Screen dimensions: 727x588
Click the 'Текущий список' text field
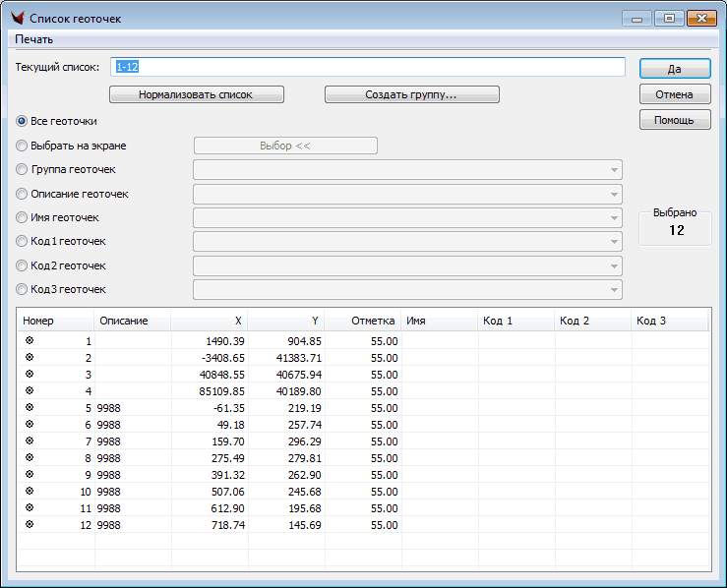pyautogui.click(x=368, y=67)
